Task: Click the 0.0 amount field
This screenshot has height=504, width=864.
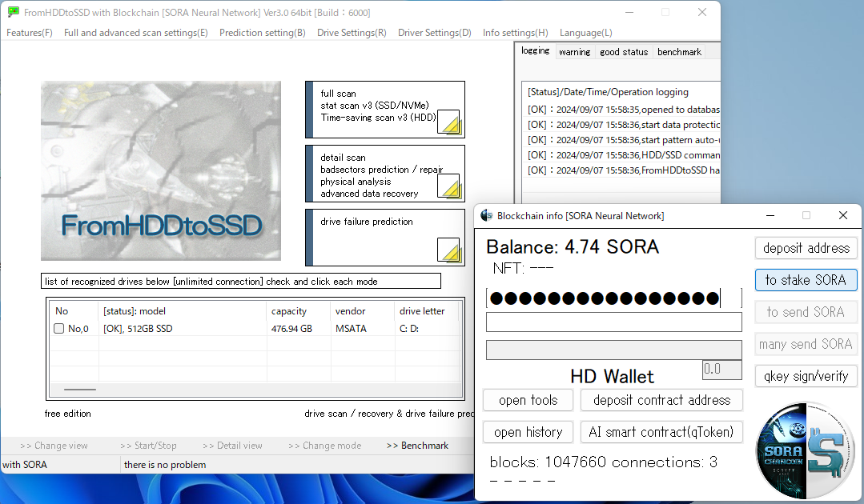Action: pos(721,369)
